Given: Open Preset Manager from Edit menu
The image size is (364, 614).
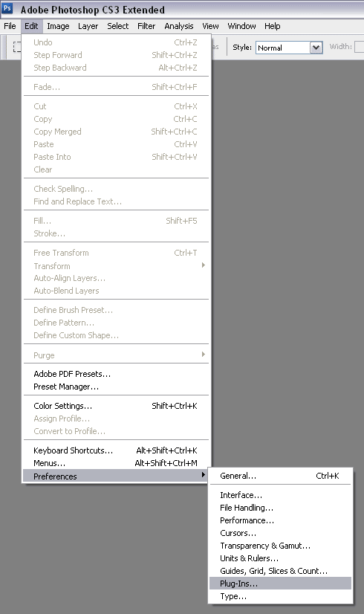Looking at the screenshot, I should (116, 387).
